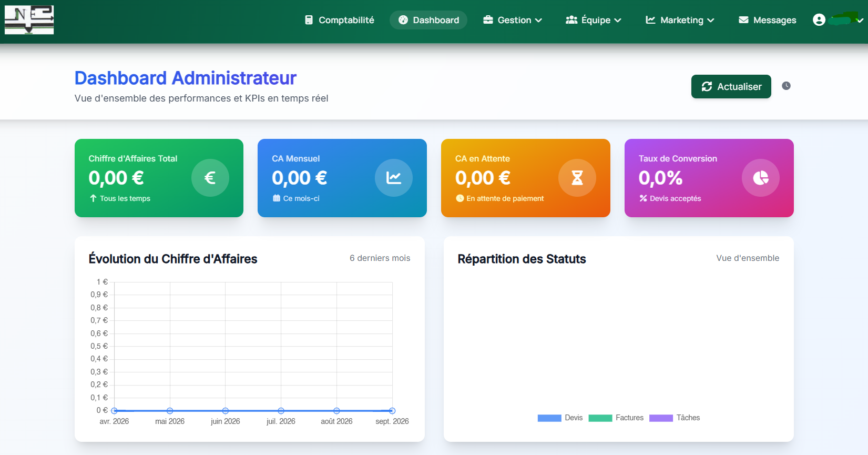This screenshot has height=455, width=868.
Task: Click the envelope icon beside Messages
Action: 743,20
